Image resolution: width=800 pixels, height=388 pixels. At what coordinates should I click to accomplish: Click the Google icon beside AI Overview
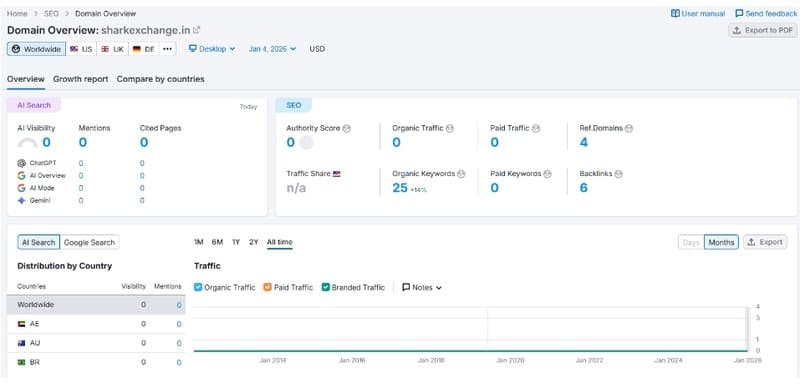(21, 176)
